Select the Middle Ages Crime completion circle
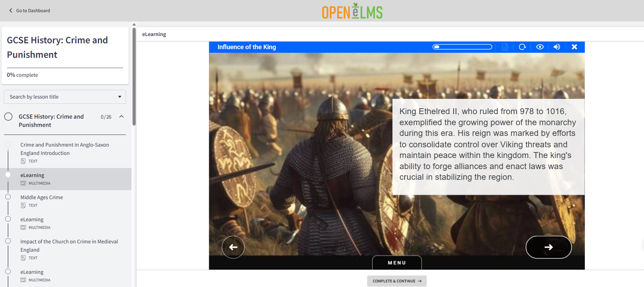 point(8,197)
